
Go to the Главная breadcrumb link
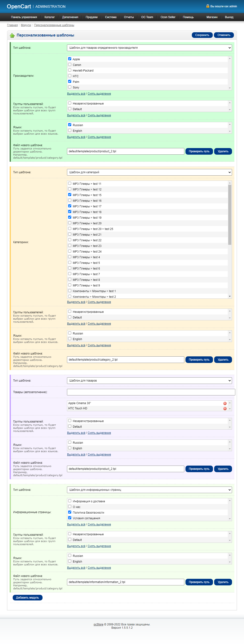tap(12, 25)
